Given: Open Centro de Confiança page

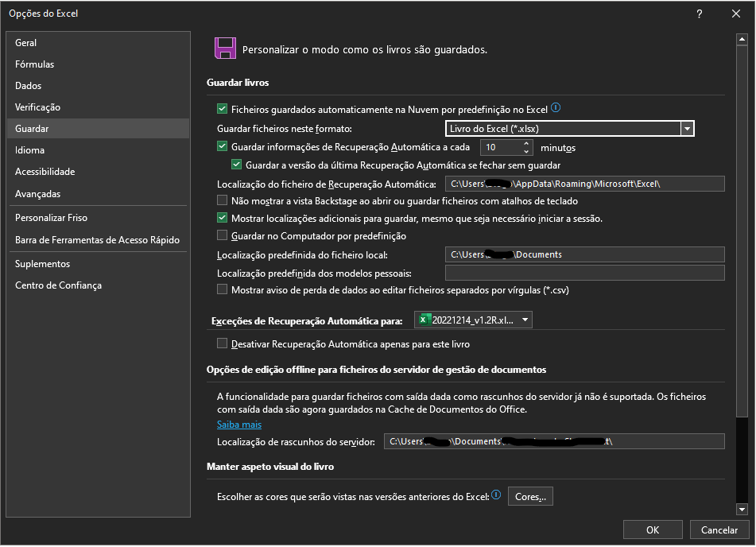Looking at the screenshot, I should pos(99,285).
